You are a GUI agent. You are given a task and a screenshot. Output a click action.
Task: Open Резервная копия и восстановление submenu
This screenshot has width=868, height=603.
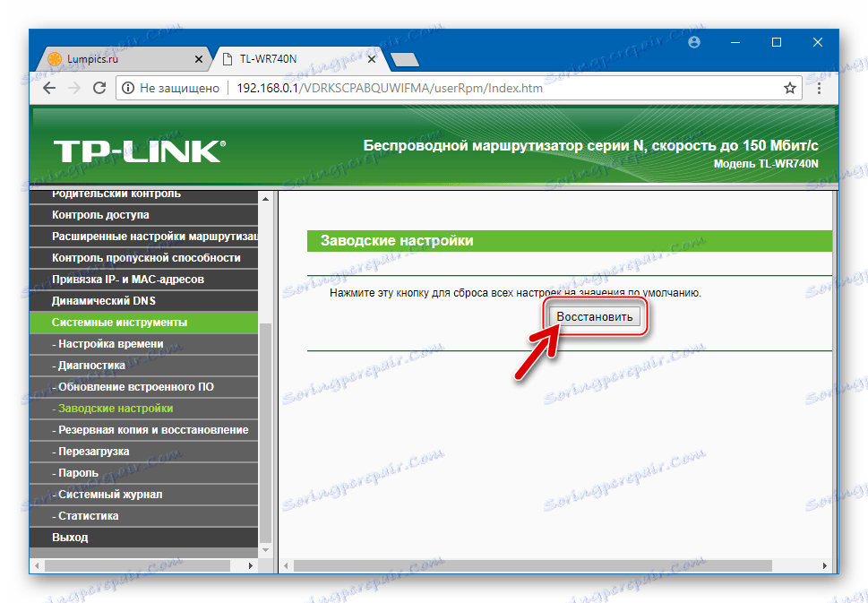point(144,430)
